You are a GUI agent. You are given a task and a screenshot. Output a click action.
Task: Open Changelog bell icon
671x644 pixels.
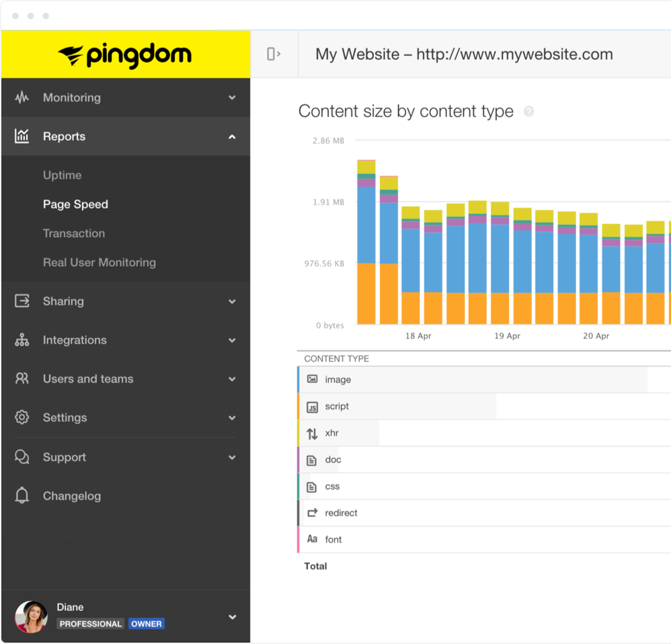pos(22,496)
